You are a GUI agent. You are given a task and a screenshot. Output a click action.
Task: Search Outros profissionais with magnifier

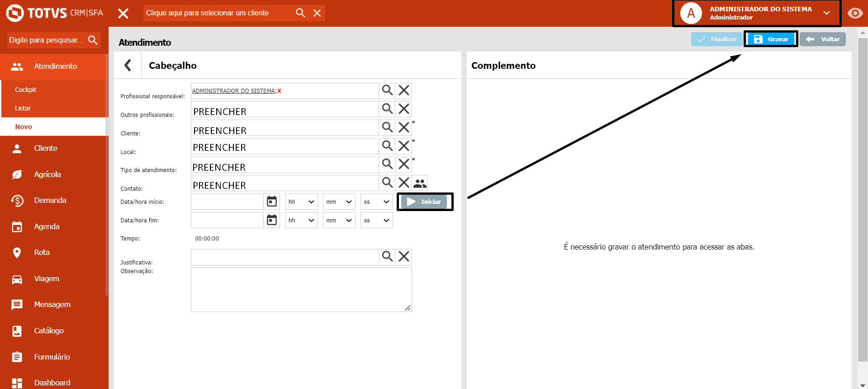click(x=387, y=109)
